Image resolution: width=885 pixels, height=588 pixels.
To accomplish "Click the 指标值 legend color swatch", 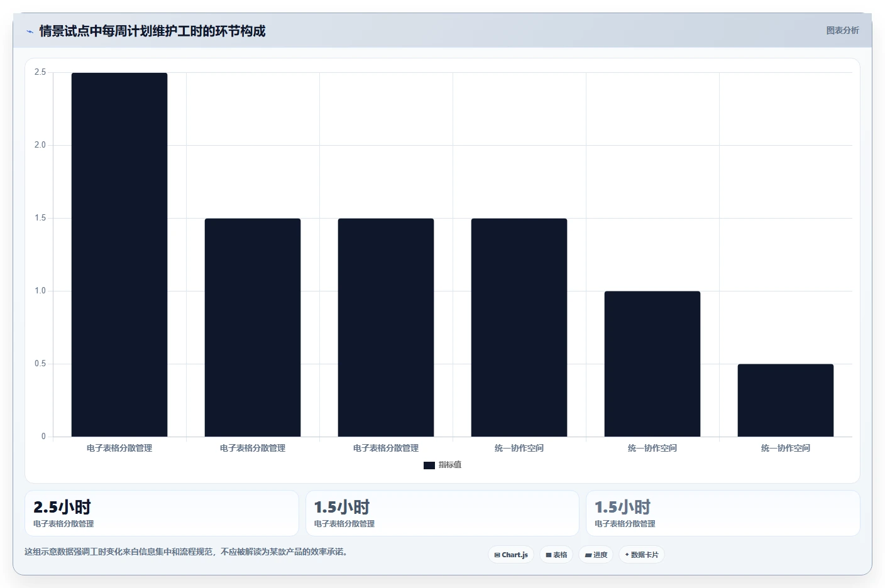I will [429, 465].
